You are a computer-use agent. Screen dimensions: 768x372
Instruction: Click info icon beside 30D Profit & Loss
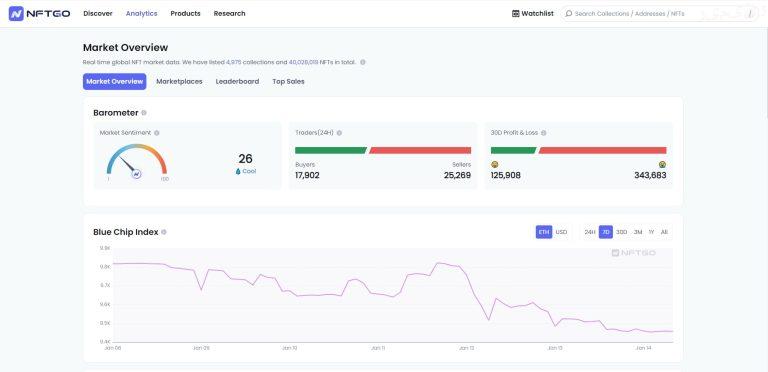coord(544,133)
